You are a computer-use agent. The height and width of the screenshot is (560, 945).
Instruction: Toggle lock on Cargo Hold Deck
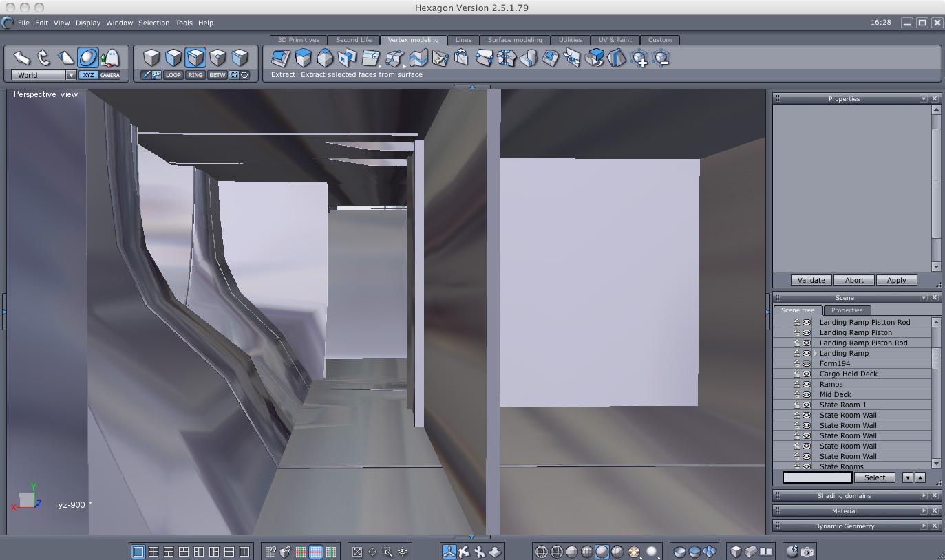797,374
